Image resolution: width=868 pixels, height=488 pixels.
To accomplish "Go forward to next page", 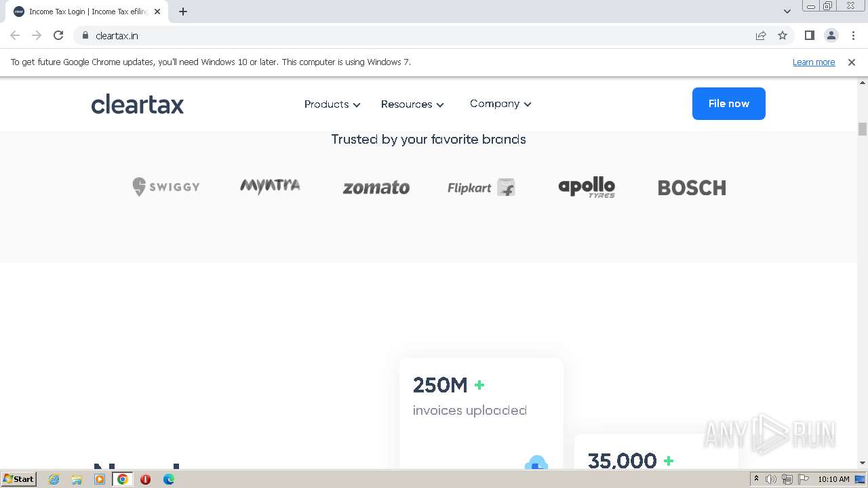I will pos(37,35).
